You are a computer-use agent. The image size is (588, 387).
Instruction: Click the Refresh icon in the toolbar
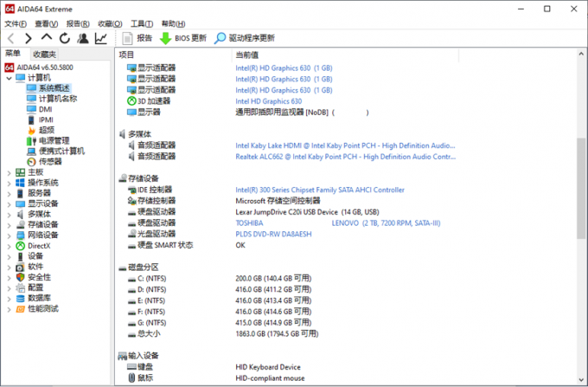(65, 38)
